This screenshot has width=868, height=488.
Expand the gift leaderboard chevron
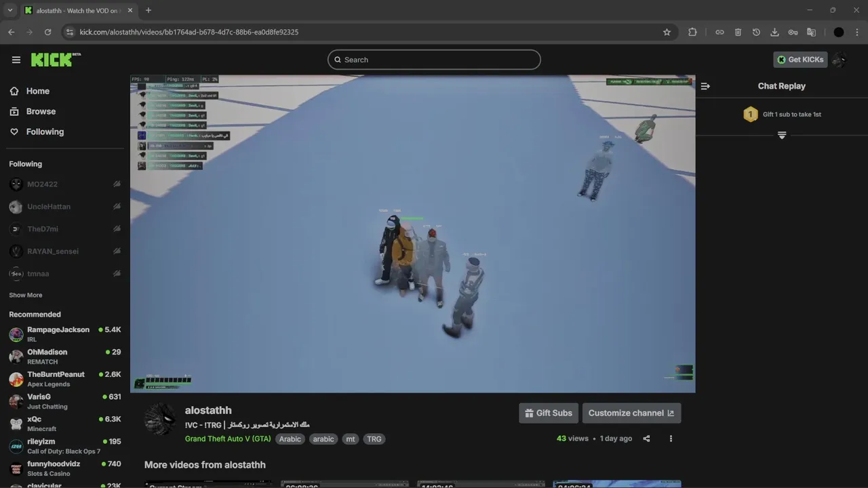[x=782, y=135]
